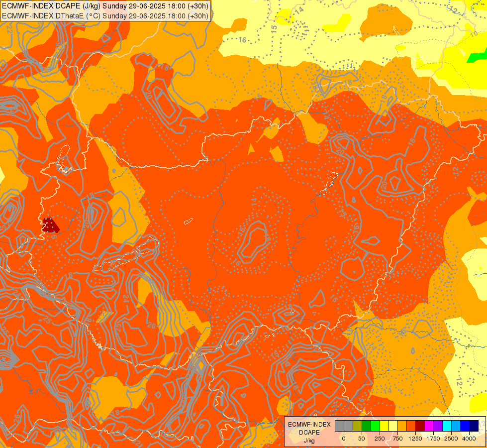
Task: Select the dark red legend swatch
Action: coord(420,426)
